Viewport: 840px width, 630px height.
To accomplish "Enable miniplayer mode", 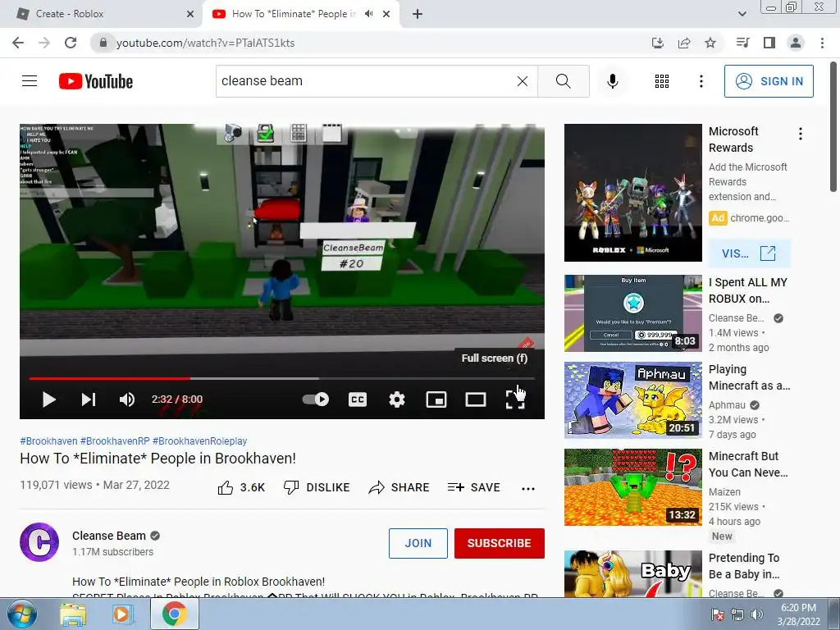I will click(436, 399).
